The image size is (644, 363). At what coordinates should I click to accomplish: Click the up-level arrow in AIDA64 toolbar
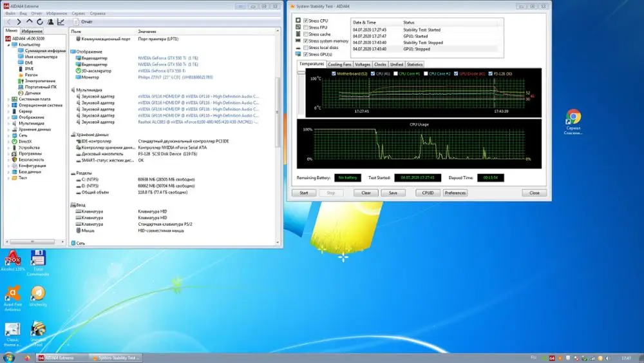point(29,21)
